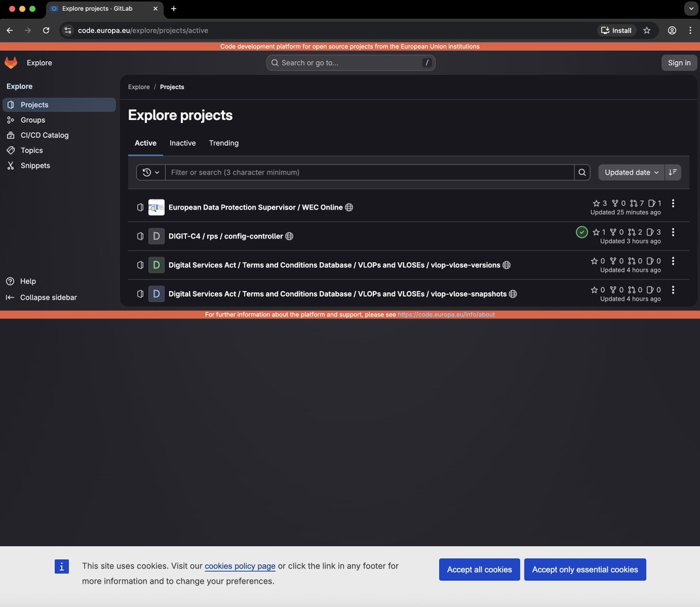The height and width of the screenshot is (607, 700).
Task: Open the more actions menu for config-controller
Action: coord(673,232)
